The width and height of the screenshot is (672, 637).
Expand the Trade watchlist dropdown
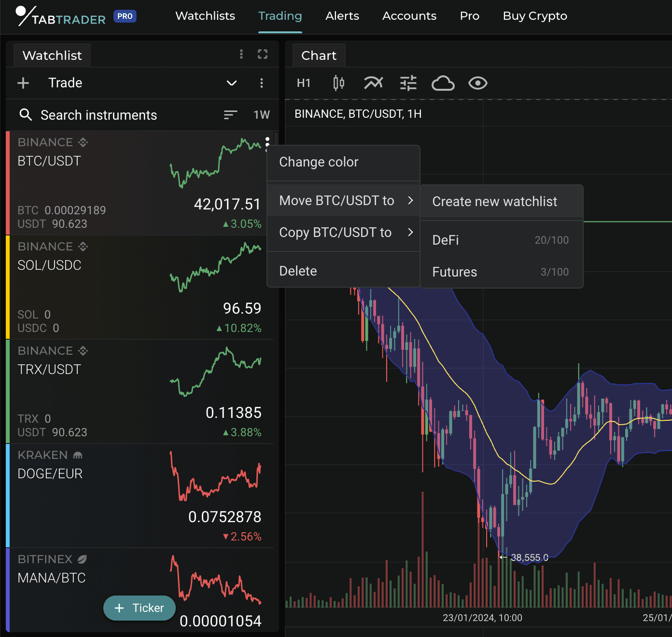(x=232, y=83)
